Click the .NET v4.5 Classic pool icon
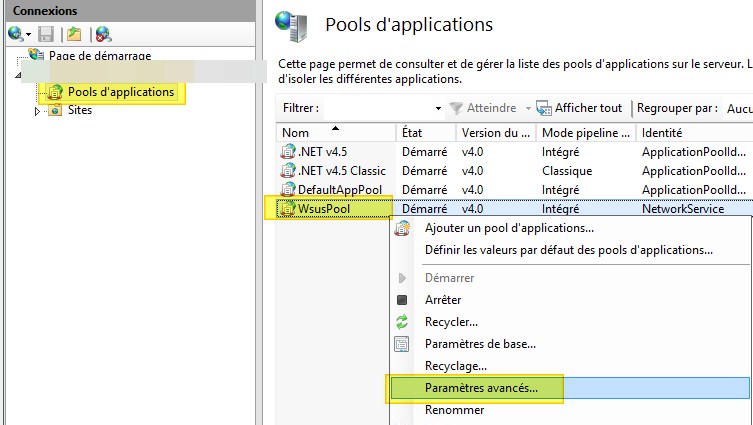The image size is (753, 425). pos(288,170)
